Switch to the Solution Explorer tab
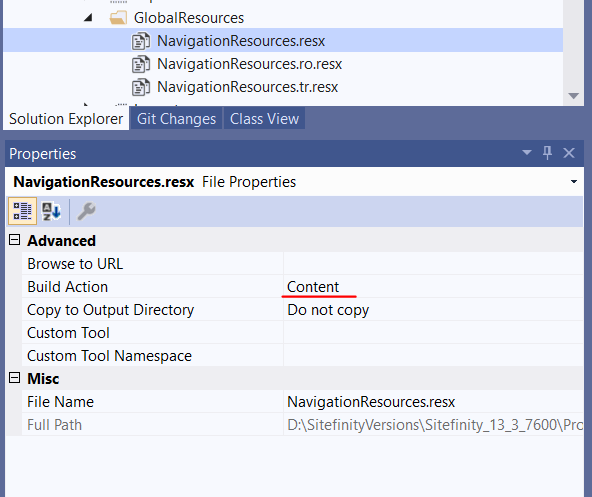 coord(66,119)
